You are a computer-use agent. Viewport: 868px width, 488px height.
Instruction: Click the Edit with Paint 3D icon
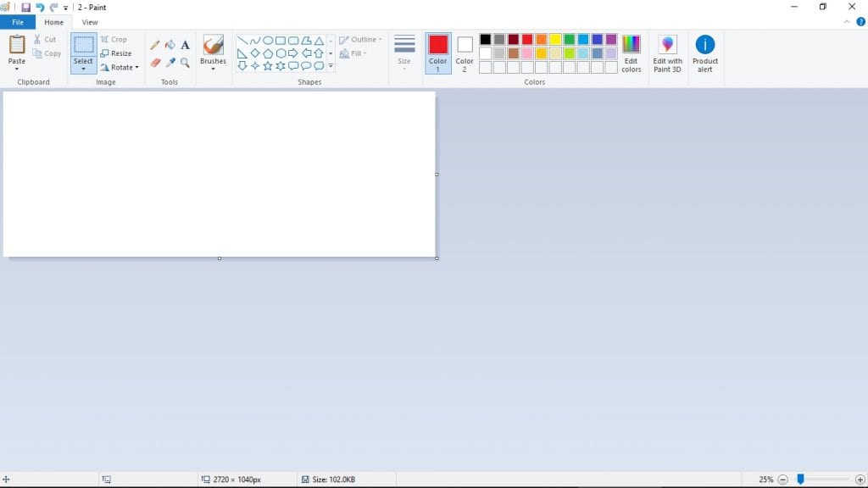[x=667, y=45]
